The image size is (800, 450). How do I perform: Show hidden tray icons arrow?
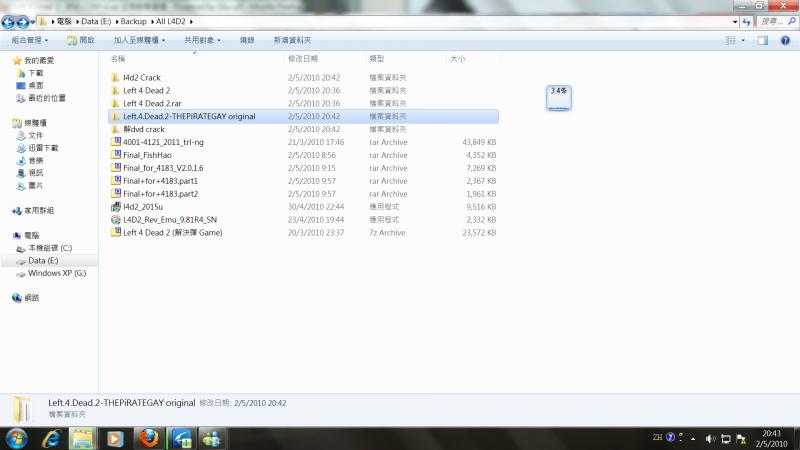point(693,439)
